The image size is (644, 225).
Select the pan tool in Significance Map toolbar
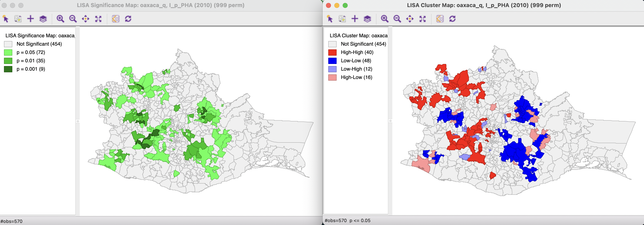(x=86, y=19)
